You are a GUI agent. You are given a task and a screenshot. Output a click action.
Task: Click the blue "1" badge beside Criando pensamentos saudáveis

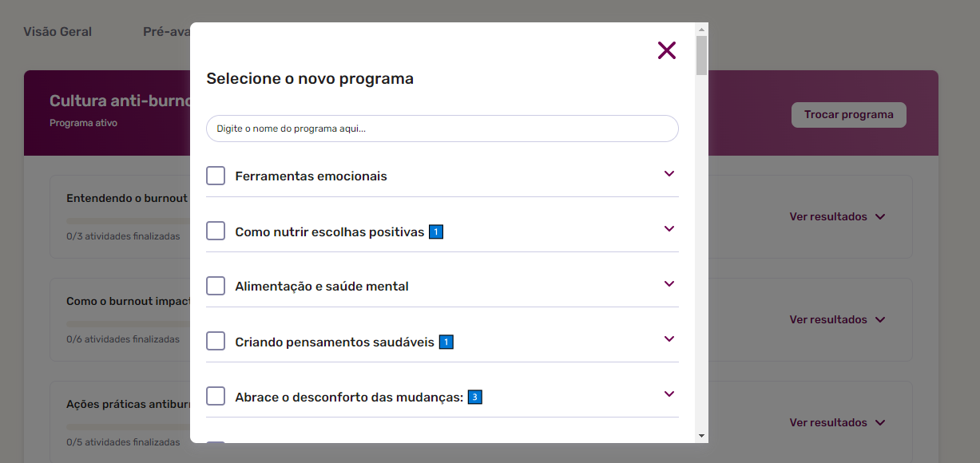pos(446,342)
